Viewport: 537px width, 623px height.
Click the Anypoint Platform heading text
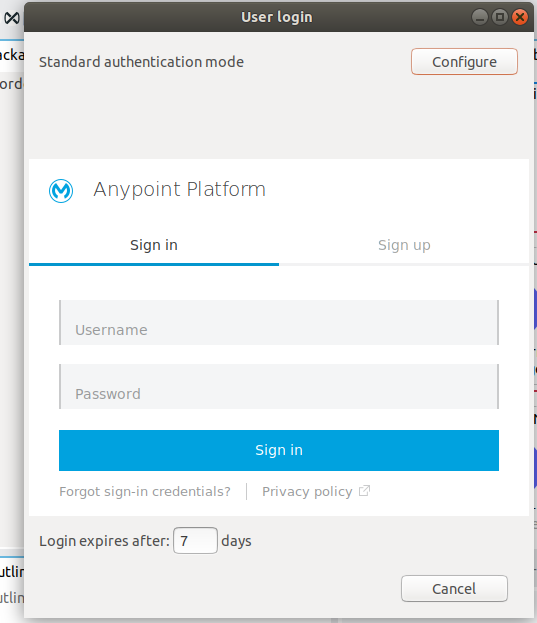pyautogui.click(x=180, y=190)
